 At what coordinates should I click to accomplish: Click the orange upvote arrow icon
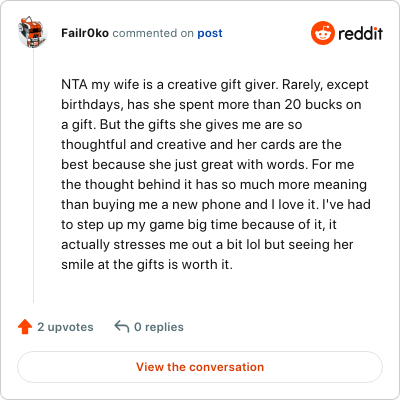tap(25, 327)
